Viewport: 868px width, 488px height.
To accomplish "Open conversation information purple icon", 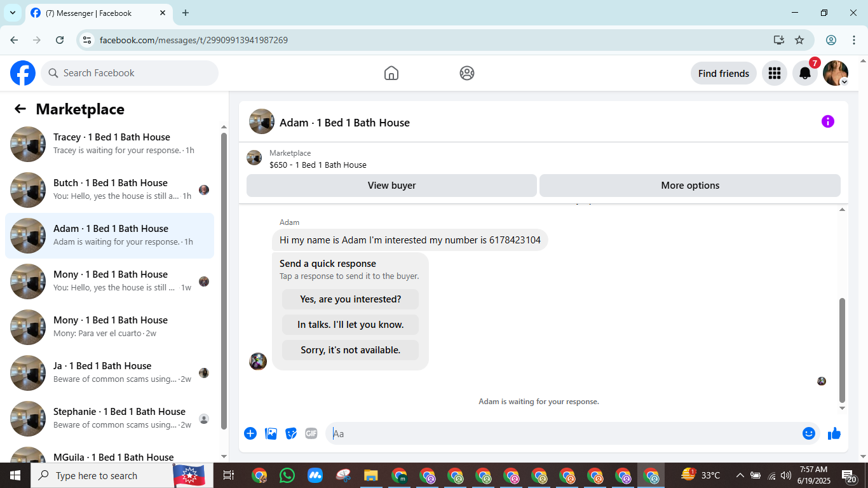I will click(827, 121).
